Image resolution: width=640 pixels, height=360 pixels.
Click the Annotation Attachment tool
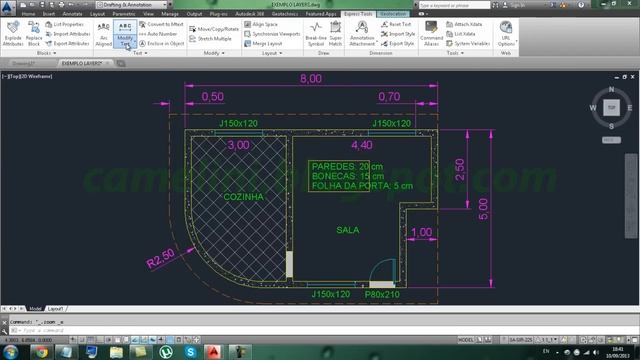362,33
